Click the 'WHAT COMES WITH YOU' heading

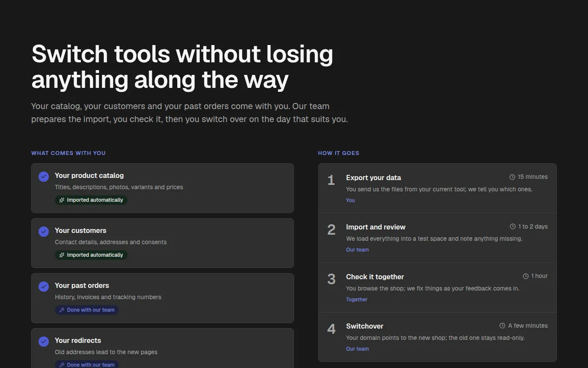(x=68, y=153)
